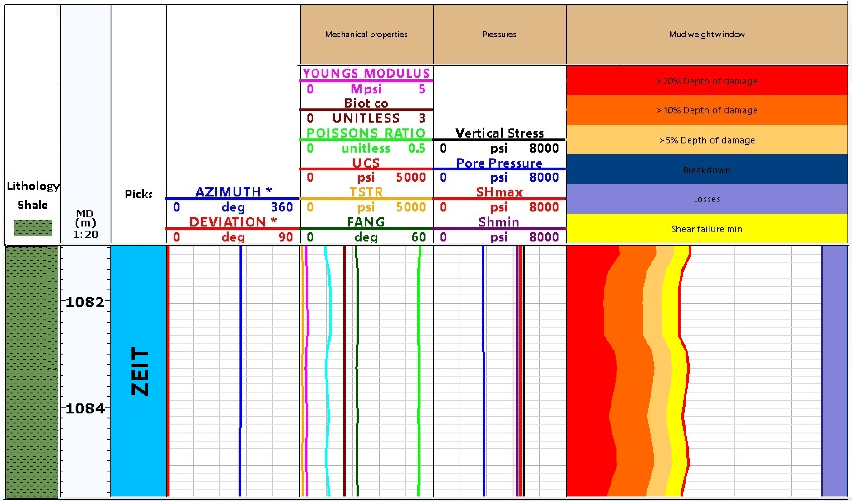Select the orange '>10% Depth of damage' legend
The width and height of the screenshot is (855, 504).
[x=707, y=110]
